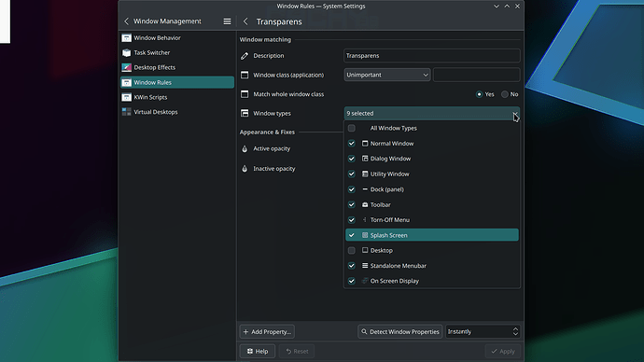
Task: Click the Dock (panel) type icon
Action: [x=365, y=189]
